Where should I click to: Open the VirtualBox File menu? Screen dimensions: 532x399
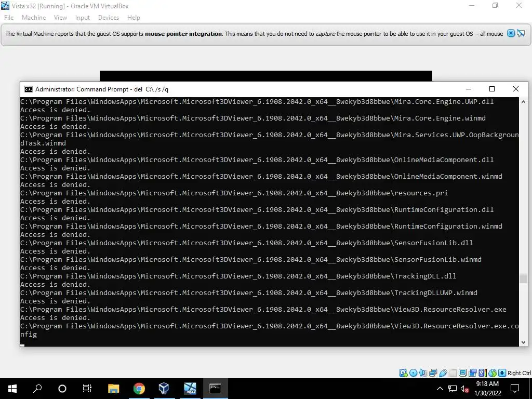click(9, 18)
